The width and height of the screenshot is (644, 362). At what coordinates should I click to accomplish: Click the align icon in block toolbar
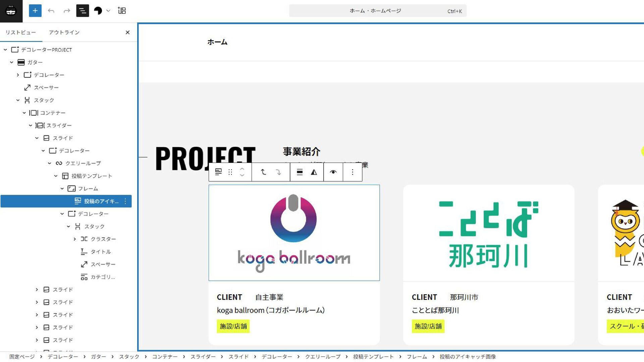[300, 172]
